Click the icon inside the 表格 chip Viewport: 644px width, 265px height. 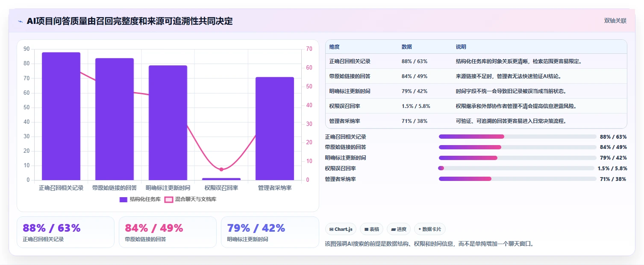(366, 229)
